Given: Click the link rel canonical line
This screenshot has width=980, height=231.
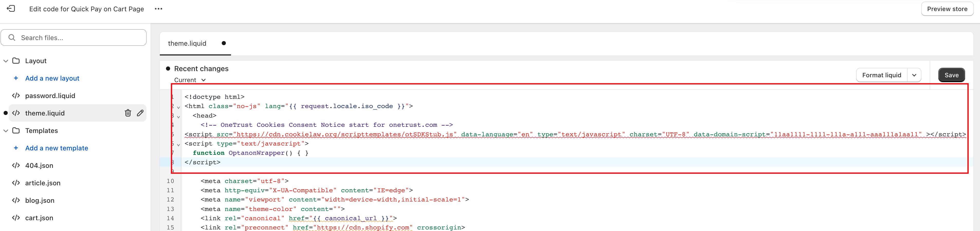Looking at the screenshot, I should coord(299,218).
